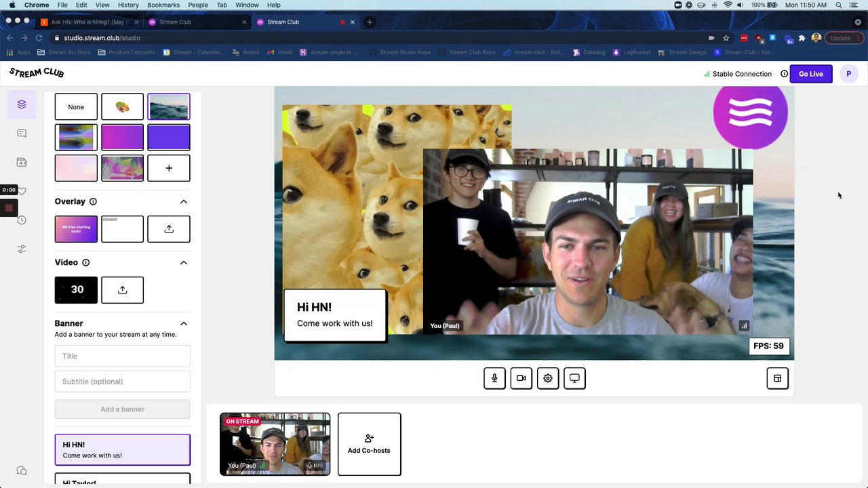The width and height of the screenshot is (868, 488).
Task: Collapse the Video section
Action: 184,262
